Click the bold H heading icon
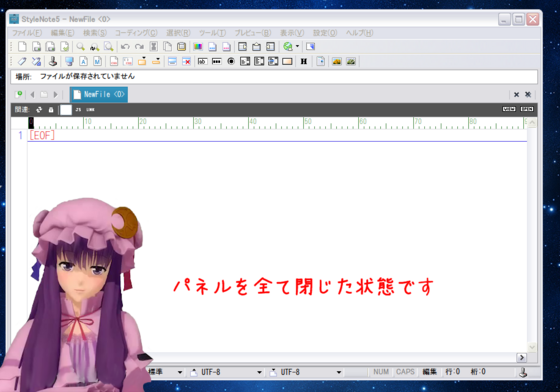The height and width of the screenshot is (392, 560). [304, 61]
